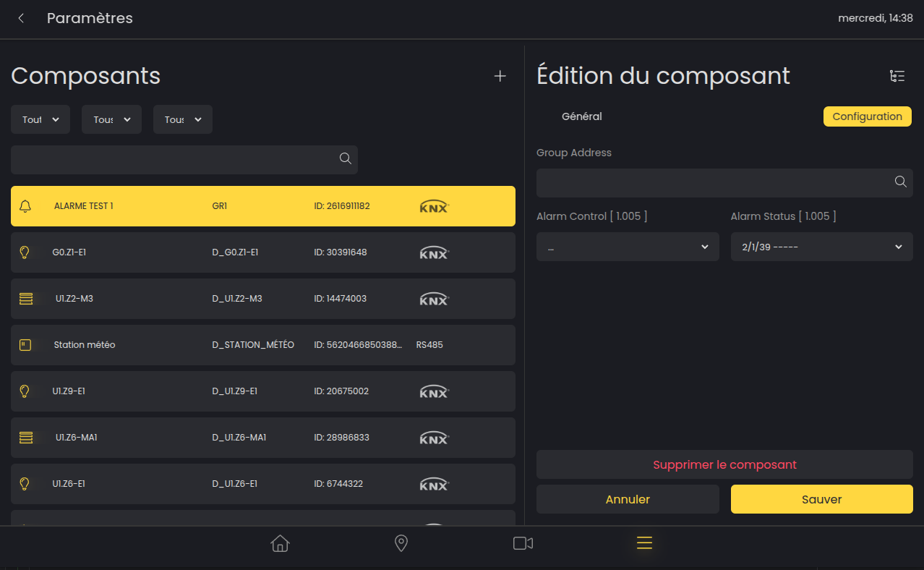Open the map location pin icon

click(x=401, y=543)
